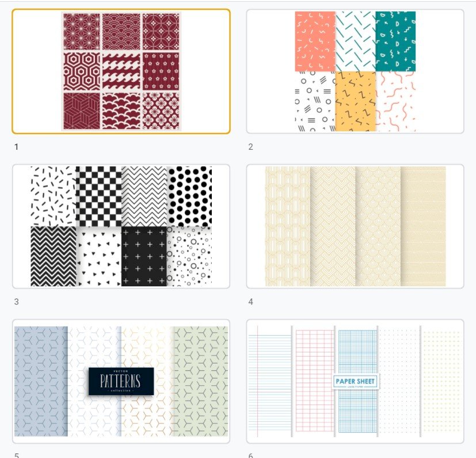The image size is (476, 458).
Task: Click the lined notebook paper sheet
Action: coord(270,381)
